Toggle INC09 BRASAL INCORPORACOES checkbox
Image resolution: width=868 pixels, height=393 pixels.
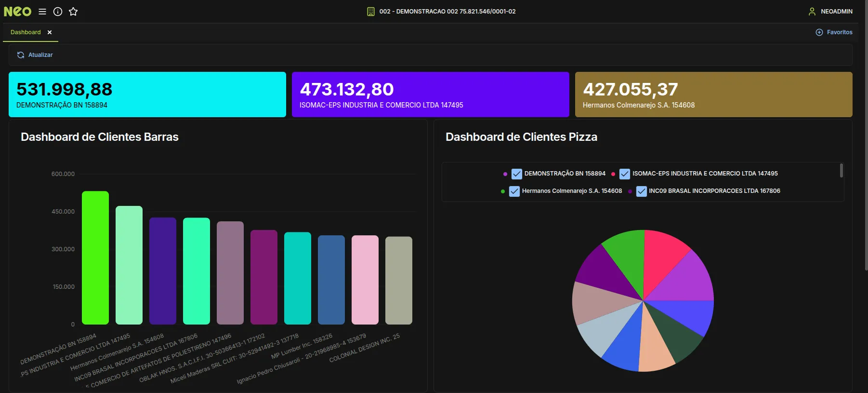[641, 191]
